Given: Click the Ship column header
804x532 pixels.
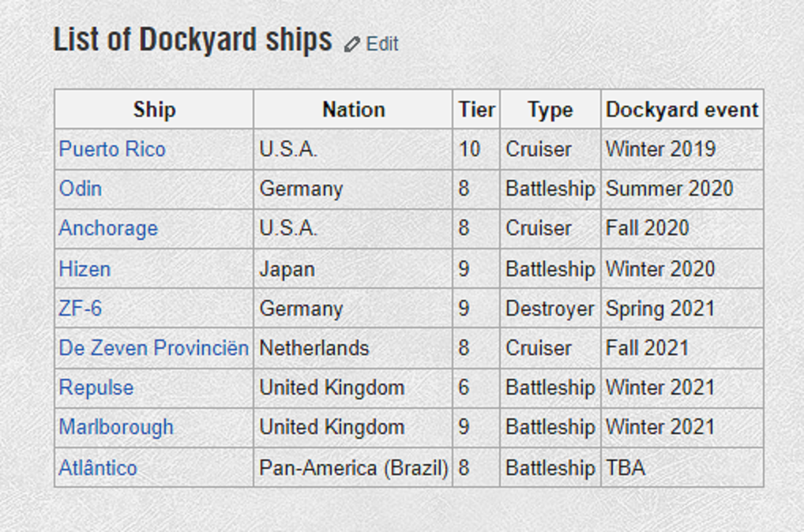Looking at the screenshot, I should (x=154, y=110).
